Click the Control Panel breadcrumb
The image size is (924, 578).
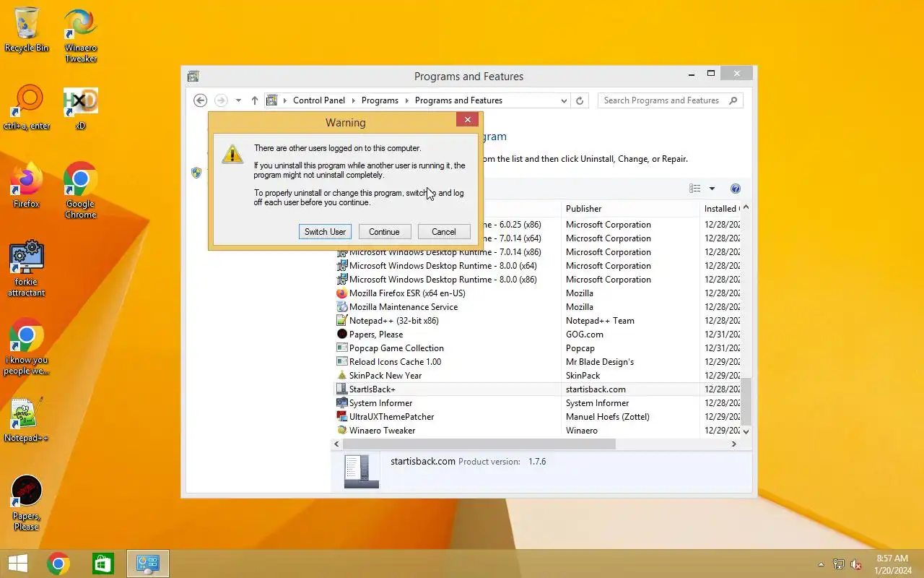click(x=319, y=100)
